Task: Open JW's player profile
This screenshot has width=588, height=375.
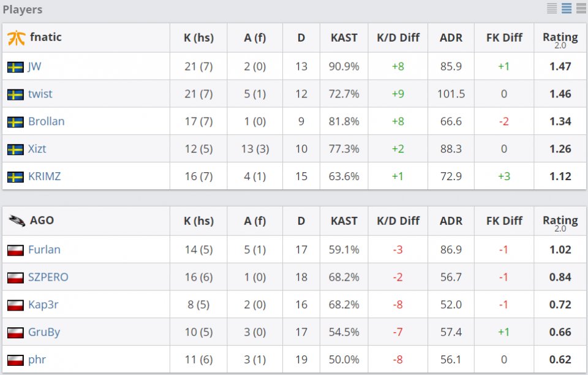Action: [x=32, y=66]
